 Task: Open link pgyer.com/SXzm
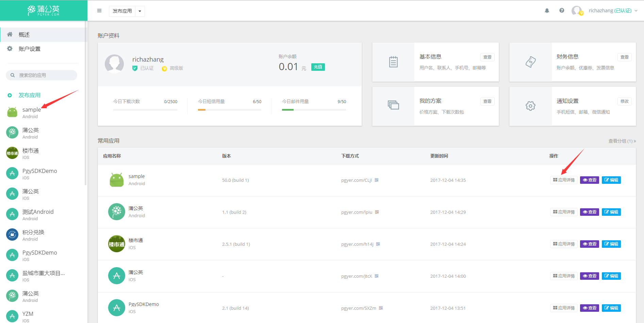pos(359,308)
